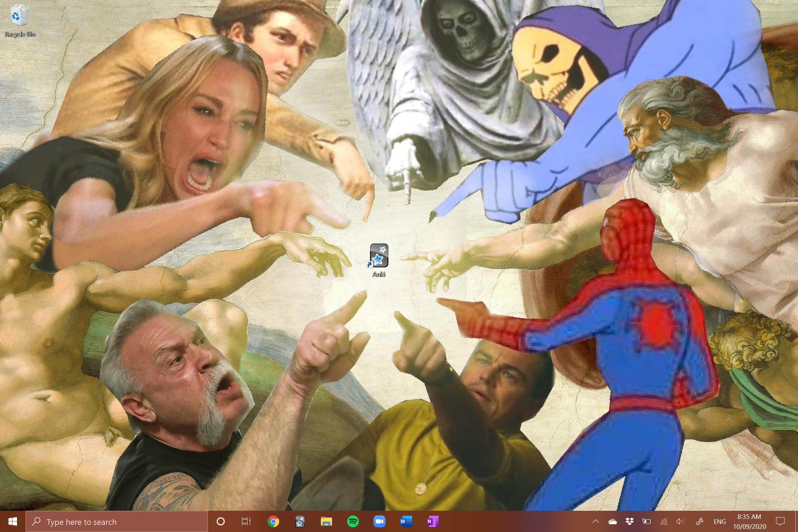Select the Recycle Bin desktop icon
Image resolution: width=798 pixels, height=532 pixels.
[19, 21]
